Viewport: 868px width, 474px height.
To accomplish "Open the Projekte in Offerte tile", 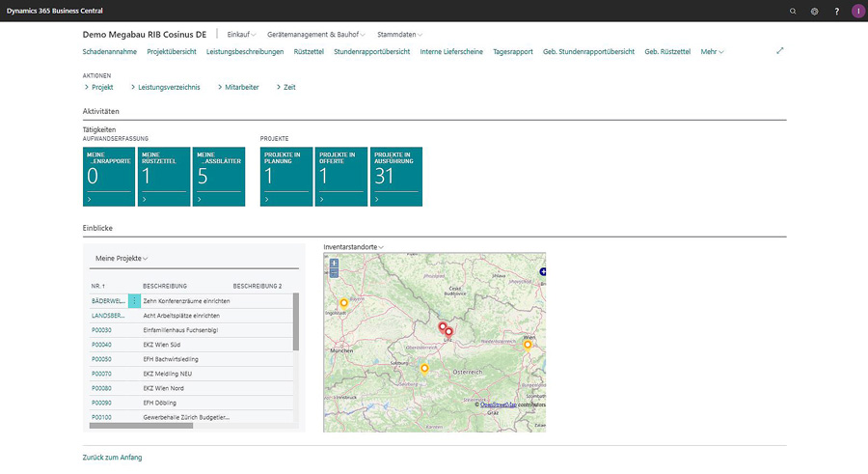I will coord(341,177).
